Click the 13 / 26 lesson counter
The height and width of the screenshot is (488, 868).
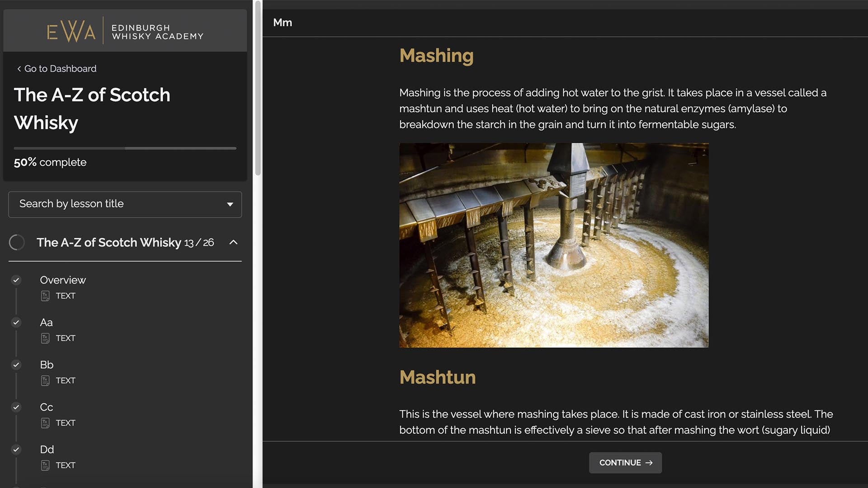click(x=199, y=243)
